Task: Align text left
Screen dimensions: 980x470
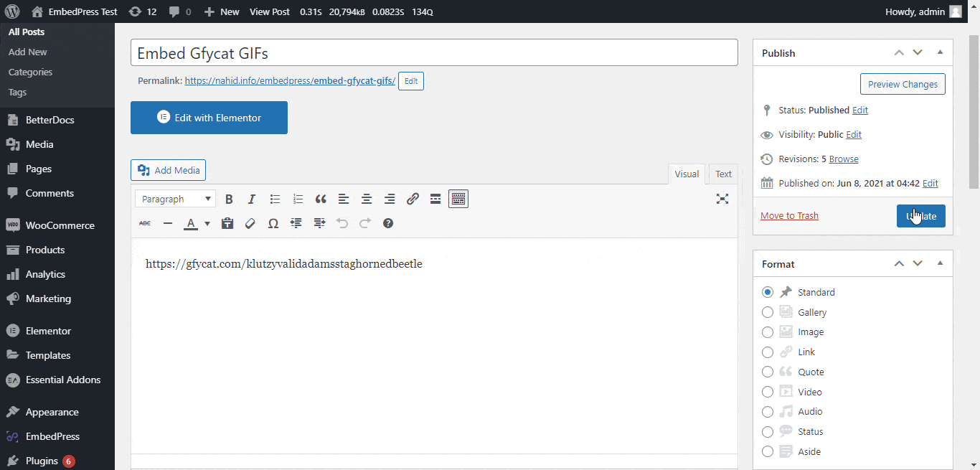Action: click(344, 199)
